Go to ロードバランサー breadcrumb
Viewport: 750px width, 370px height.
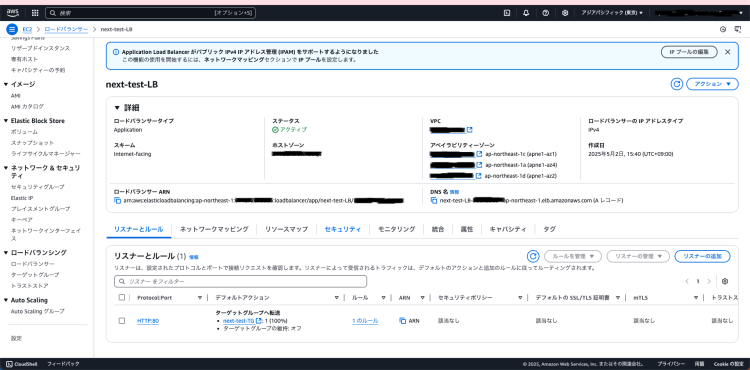66,30
